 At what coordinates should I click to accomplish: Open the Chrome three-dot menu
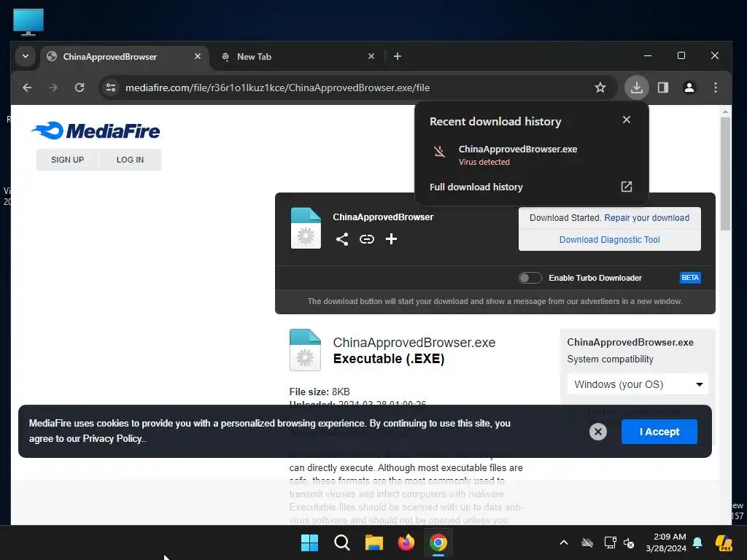click(x=716, y=87)
